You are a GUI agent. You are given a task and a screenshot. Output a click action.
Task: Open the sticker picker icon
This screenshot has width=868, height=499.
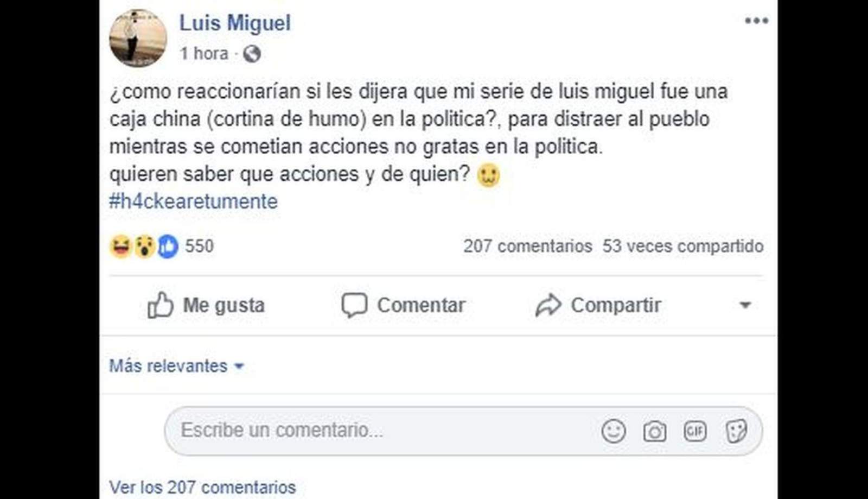click(736, 431)
